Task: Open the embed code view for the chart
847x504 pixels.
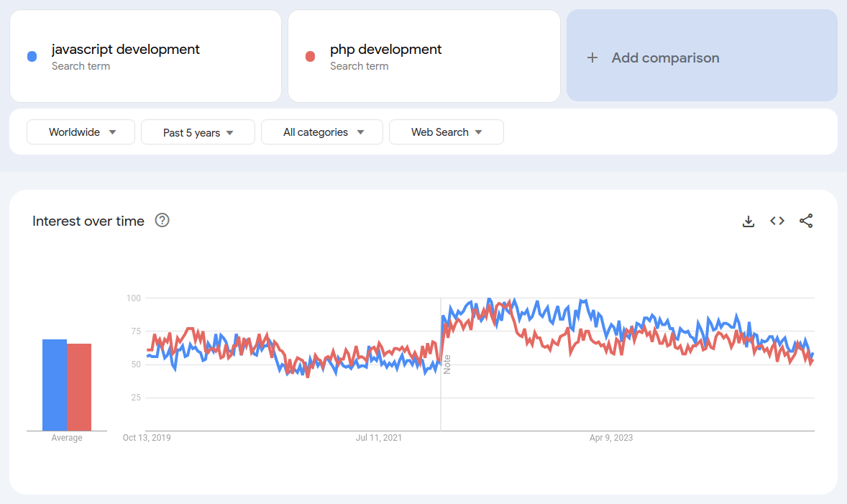Action: (x=777, y=221)
